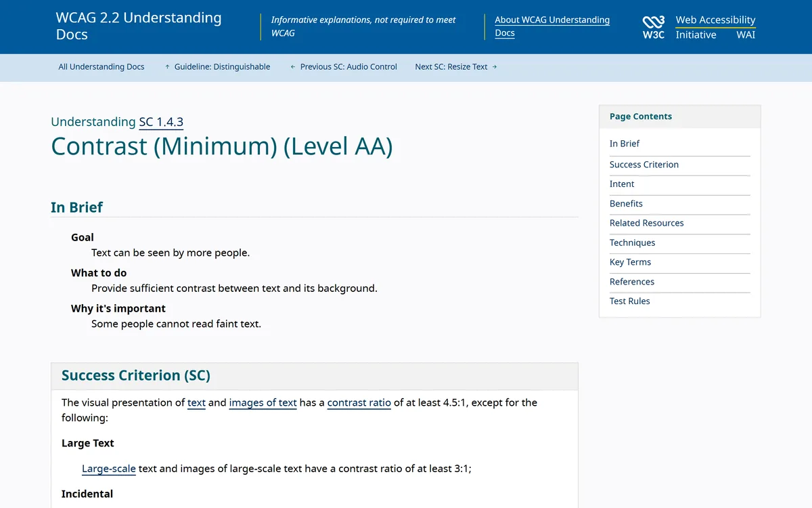Click the In Brief section heading
Screen dimensions: 812x508
click(76, 207)
